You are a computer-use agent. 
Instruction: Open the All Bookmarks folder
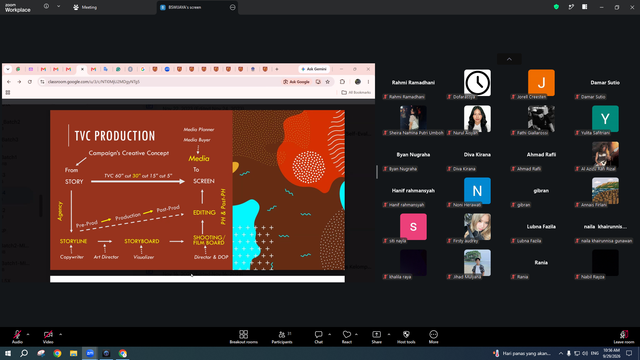[x=356, y=93]
